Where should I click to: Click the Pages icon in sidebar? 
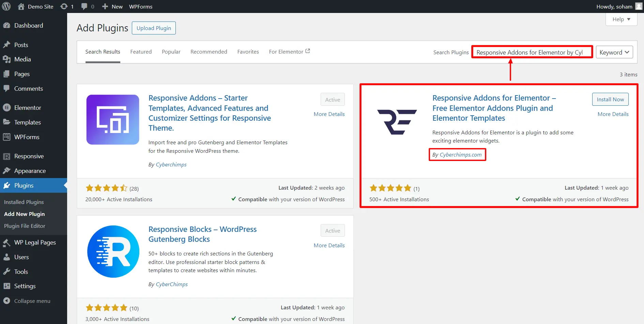pos(6,74)
